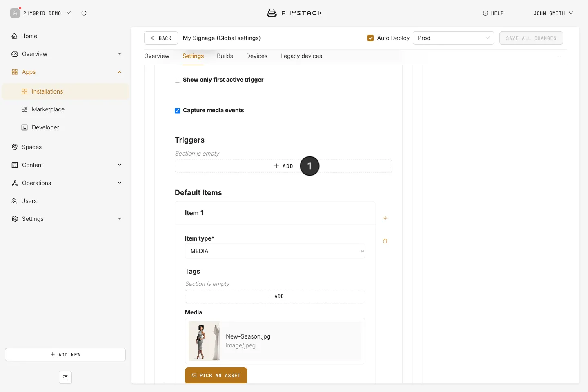Screen dimensions: 588x392
Task: Click the Users icon in sidebar
Action: coord(14,201)
